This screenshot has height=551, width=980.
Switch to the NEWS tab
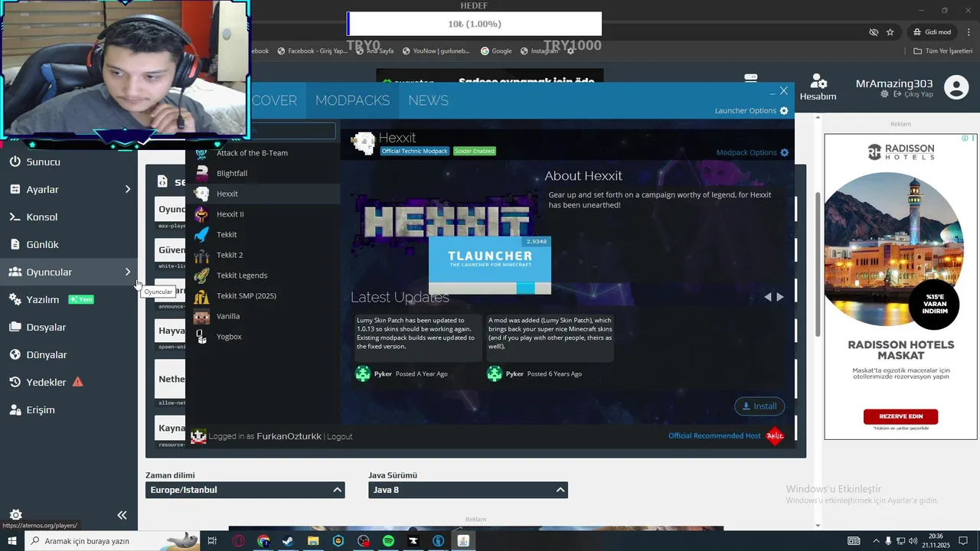tap(428, 100)
